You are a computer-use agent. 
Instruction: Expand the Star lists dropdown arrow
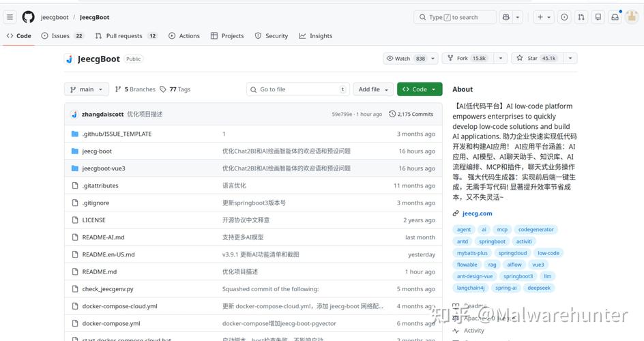pos(570,58)
